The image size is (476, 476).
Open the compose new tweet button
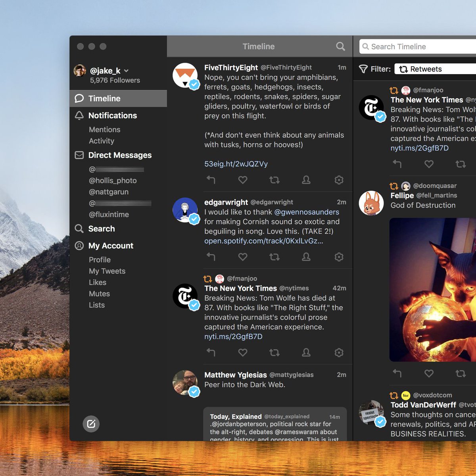pyautogui.click(x=91, y=424)
